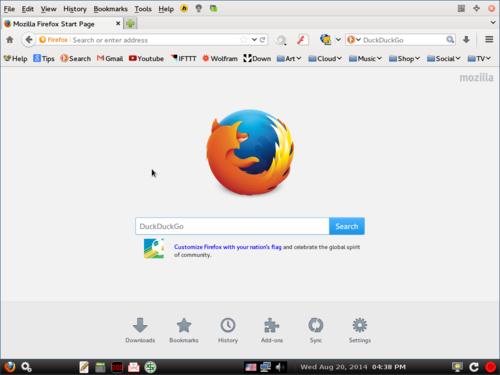Expand the dropdown next to the globe icon
Image resolution: width=500 pixels, height=375 pixels.
pos(338,40)
